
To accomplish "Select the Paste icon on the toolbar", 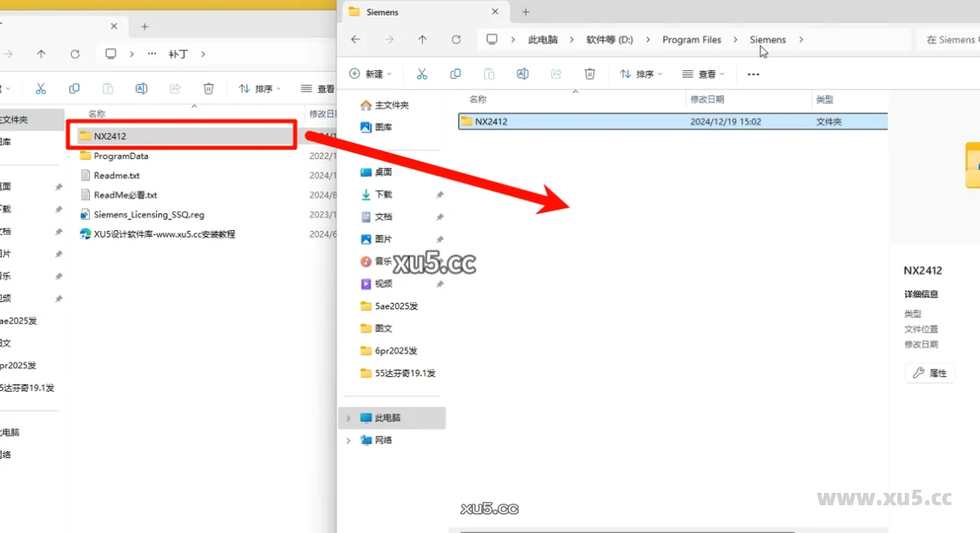I will 488,73.
